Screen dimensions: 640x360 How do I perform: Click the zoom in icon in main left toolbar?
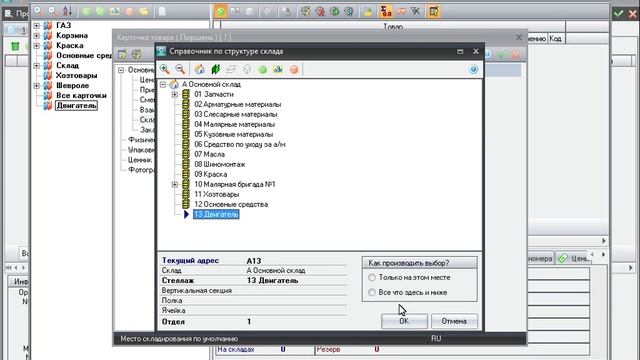click(38, 11)
